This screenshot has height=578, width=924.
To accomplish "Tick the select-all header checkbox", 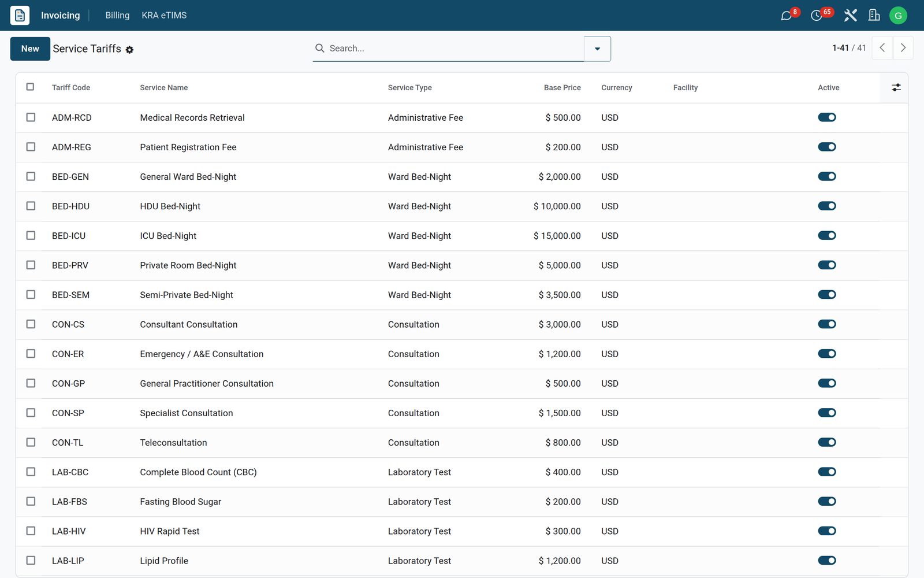I will click(31, 87).
